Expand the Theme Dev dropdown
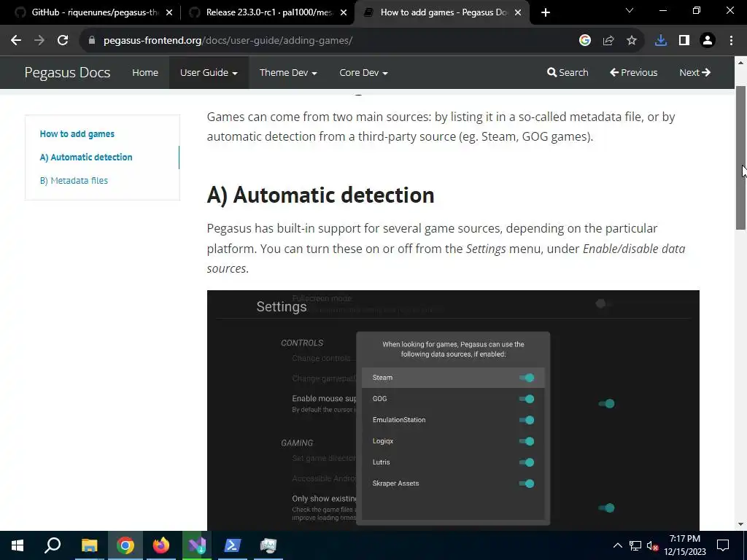Image resolution: width=747 pixels, height=560 pixels. pos(288,72)
